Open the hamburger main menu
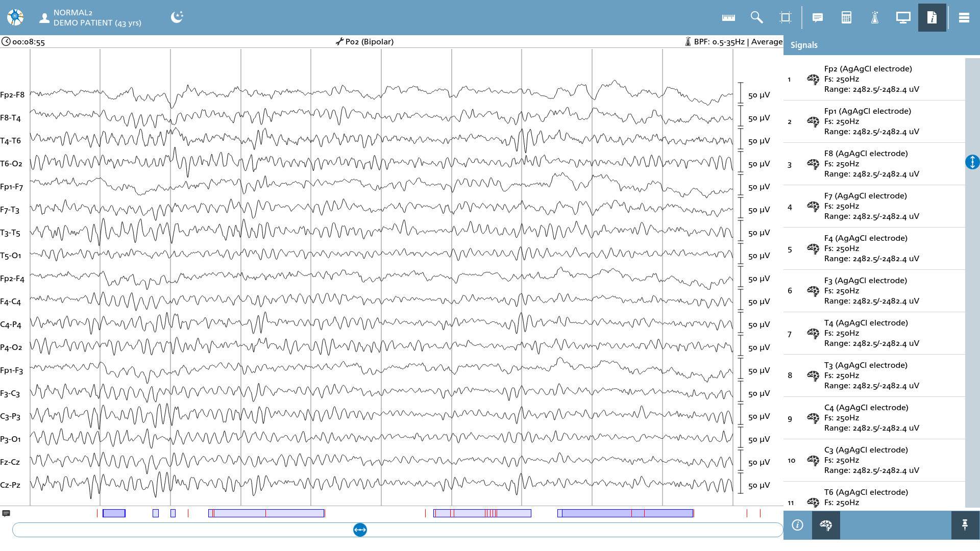This screenshot has width=980, height=551. pyautogui.click(x=964, y=18)
